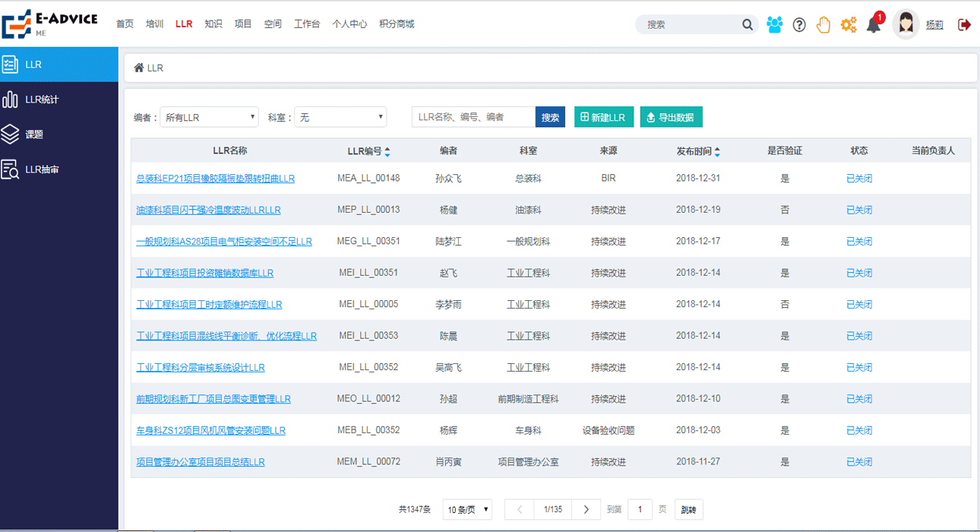
Task: Open the settings gears icon
Action: click(848, 24)
